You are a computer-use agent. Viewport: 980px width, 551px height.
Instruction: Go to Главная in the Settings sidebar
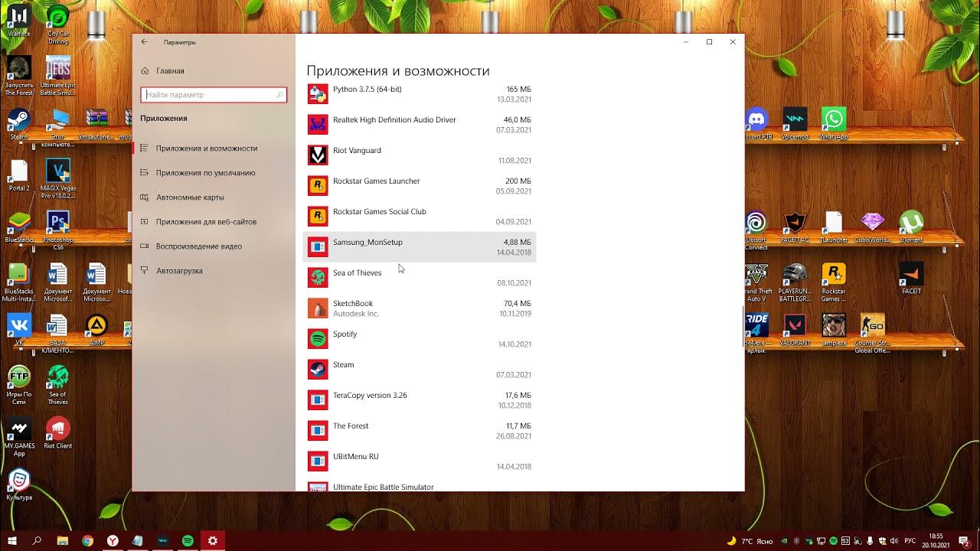point(214,70)
